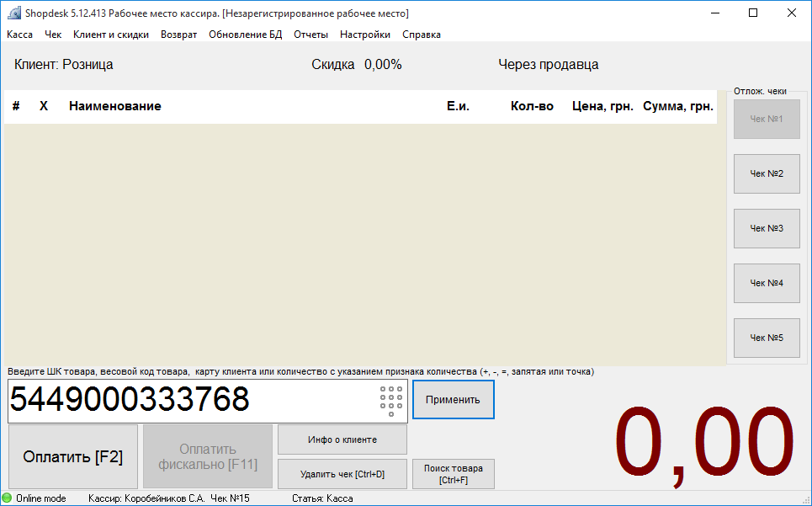Click the Кол-во column header
The width and height of the screenshot is (812, 506).
(532, 106)
